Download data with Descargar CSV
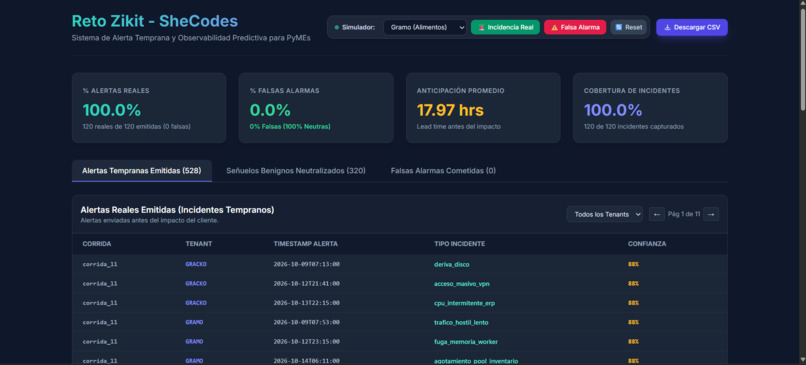The image size is (806, 365). pos(692,27)
